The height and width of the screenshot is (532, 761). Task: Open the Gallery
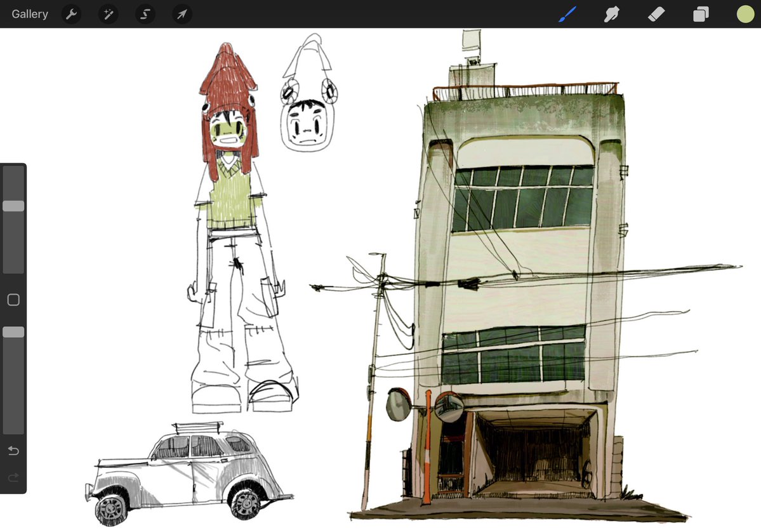click(x=30, y=14)
